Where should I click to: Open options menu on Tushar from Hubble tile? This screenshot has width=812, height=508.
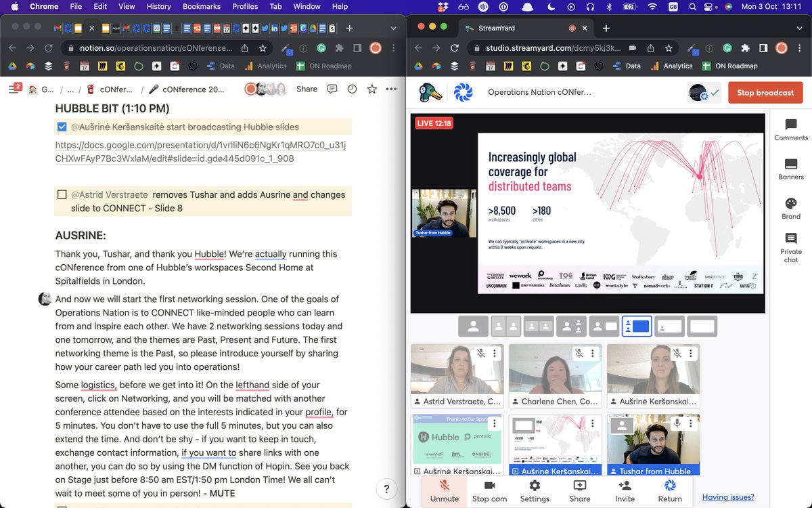tap(691, 424)
